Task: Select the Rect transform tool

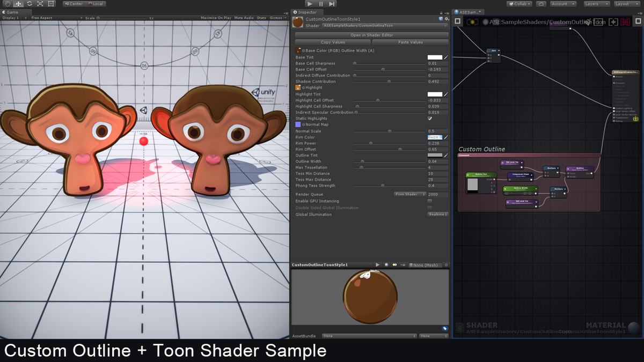Action: [x=51, y=4]
